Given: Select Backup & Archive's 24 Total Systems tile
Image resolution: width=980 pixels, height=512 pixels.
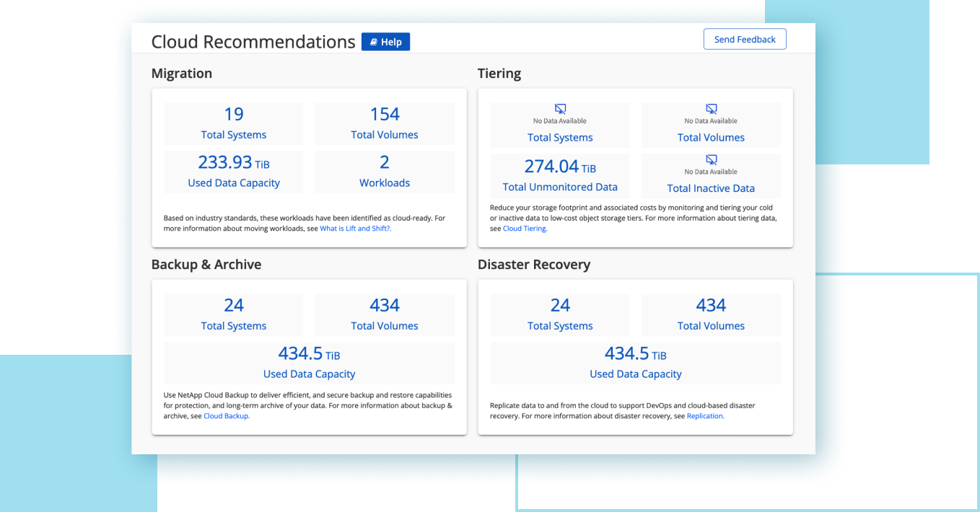Looking at the screenshot, I should (x=234, y=314).
